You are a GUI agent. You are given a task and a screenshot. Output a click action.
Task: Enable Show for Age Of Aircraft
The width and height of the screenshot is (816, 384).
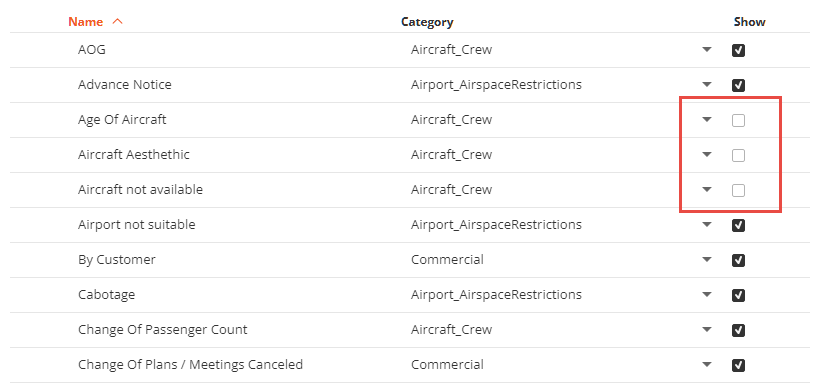(x=738, y=120)
